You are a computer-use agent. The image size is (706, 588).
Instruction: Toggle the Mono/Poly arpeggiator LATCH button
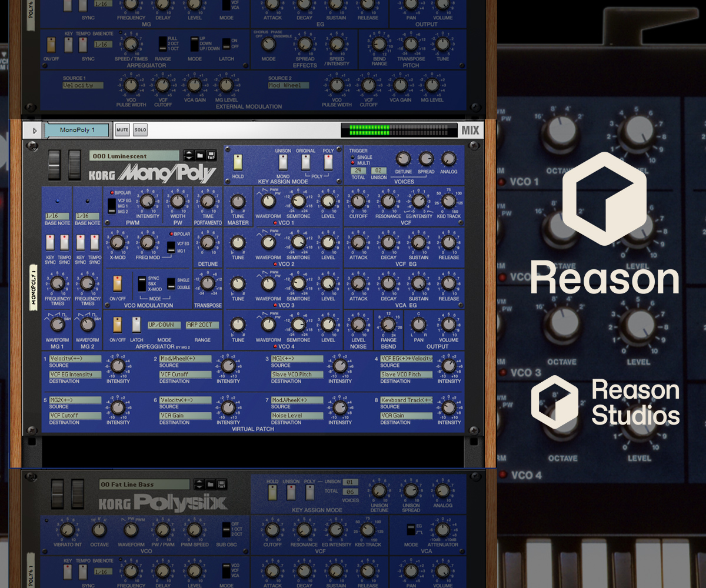tap(136, 325)
